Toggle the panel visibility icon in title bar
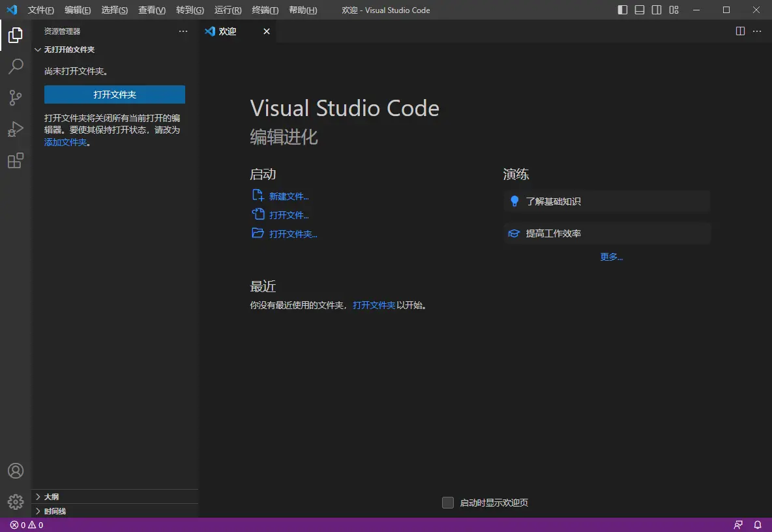Image resolution: width=772 pixels, height=532 pixels. coord(640,10)
